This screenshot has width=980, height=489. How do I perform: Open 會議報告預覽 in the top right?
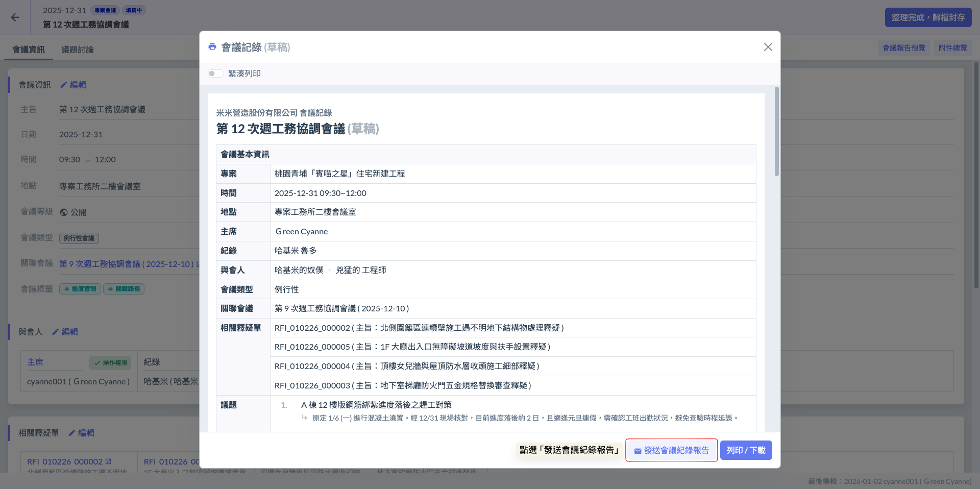tap(903, 48)
